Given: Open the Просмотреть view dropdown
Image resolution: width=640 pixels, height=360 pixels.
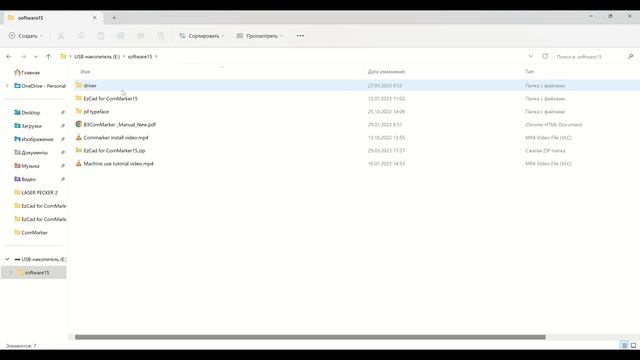Looking at the screenshot, I should coord(260,36).
